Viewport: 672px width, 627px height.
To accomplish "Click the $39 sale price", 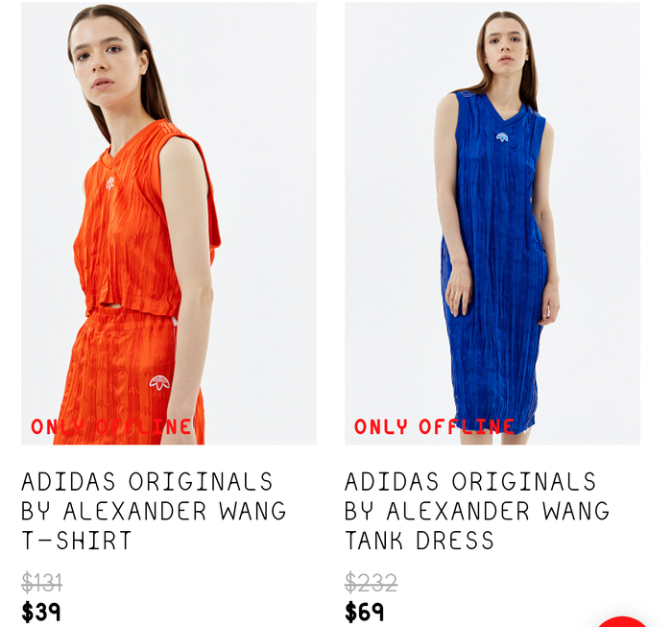I will 41,612.
